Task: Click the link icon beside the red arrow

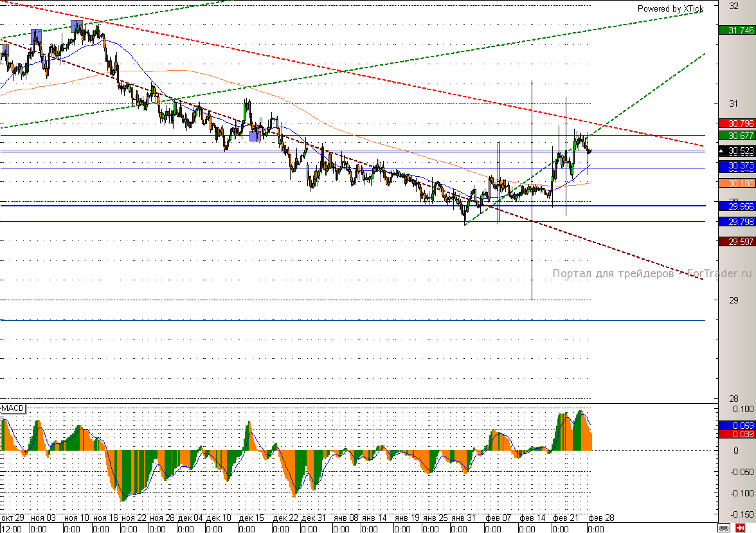Action: pos(724,528)
